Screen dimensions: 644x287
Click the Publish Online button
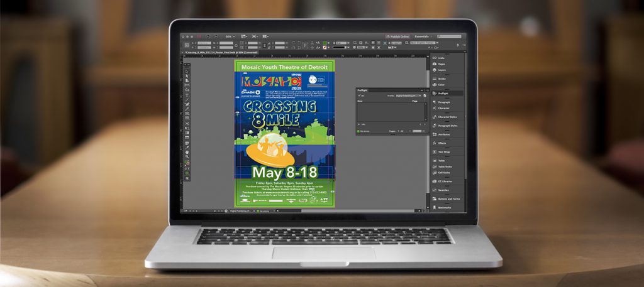(x=397, y=36)
